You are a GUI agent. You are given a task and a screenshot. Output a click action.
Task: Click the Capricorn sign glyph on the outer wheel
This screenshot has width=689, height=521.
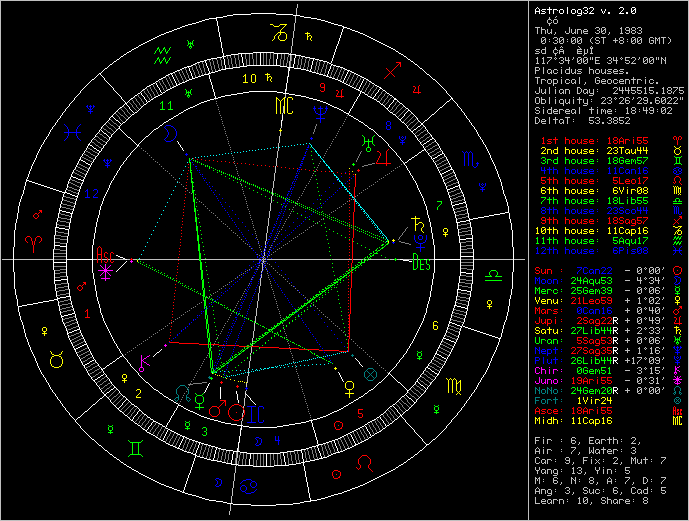(279, 33)
